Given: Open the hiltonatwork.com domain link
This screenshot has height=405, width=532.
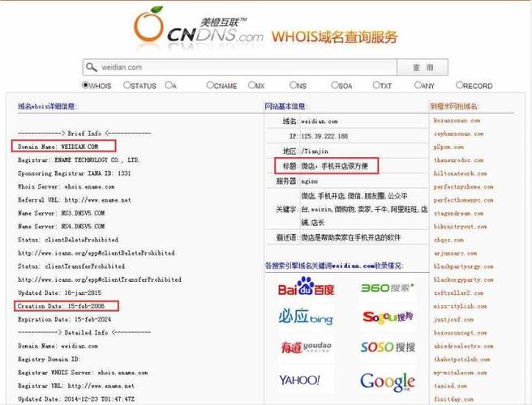Looking at the screenshot, I should tap(460, 173).
